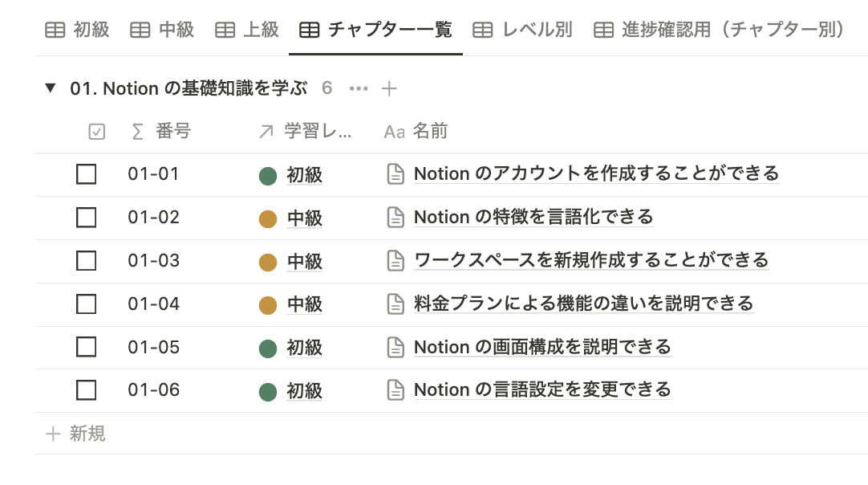This screenshot has height=485, width=868.
Task: Add a new row with ＋ 新規
Action: pos(75,434)
